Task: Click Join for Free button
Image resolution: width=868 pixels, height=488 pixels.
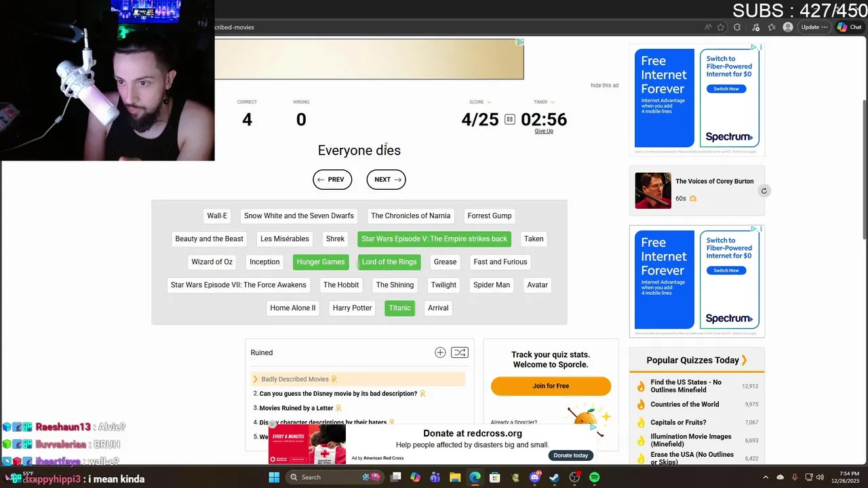Action: coord(551,386)
